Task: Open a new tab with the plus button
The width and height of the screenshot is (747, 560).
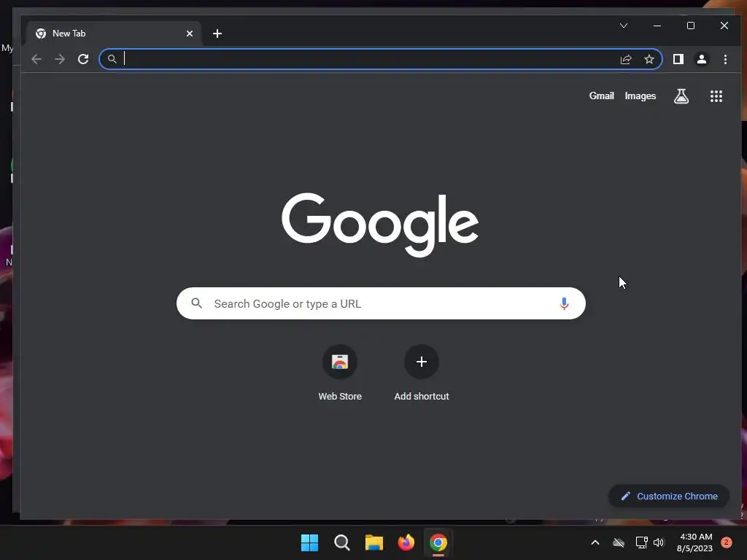Action: click(x=217, y=34)
